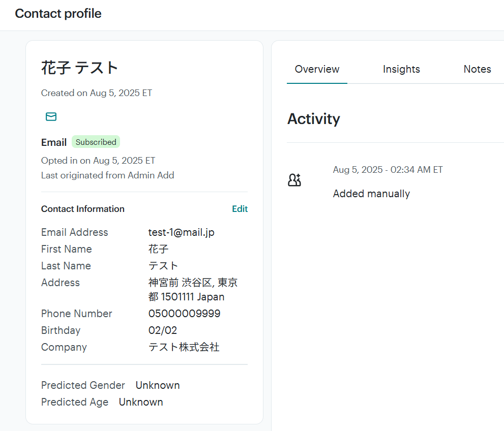Click Edit next to Contact Information
This screenshot has height=431, width=504.
click(x=240, y=209)
